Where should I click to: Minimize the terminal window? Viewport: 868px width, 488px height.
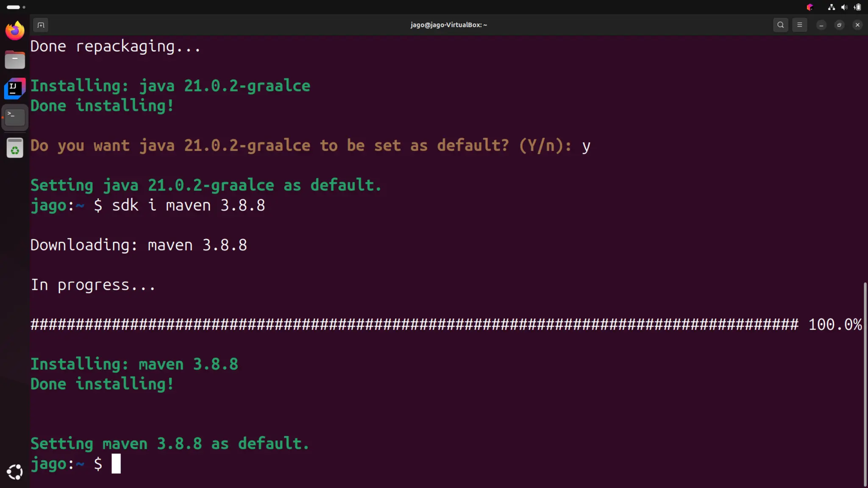(x=821, y=25)
